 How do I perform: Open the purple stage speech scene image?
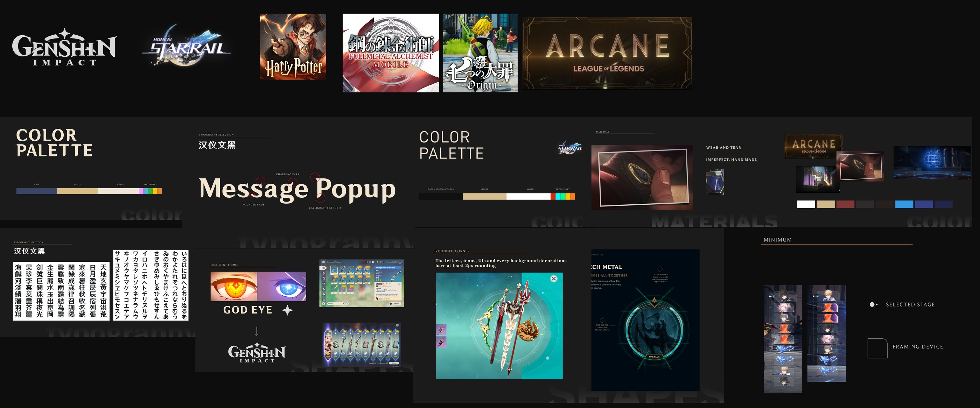[x=817, y=179]
